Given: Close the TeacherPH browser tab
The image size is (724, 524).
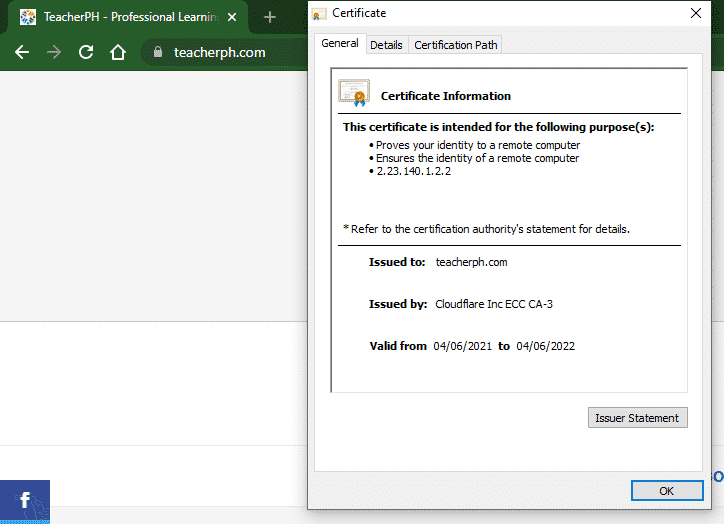Looking at the screenshot, I should click(232, 17).
